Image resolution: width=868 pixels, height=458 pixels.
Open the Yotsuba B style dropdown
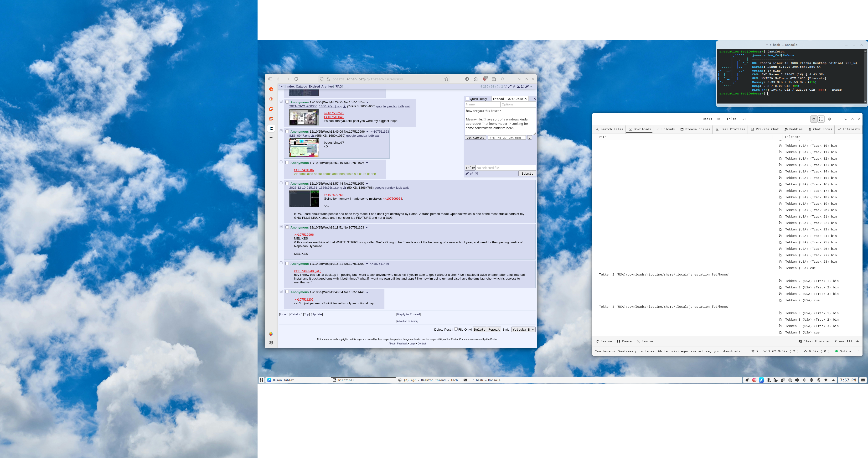523,330
